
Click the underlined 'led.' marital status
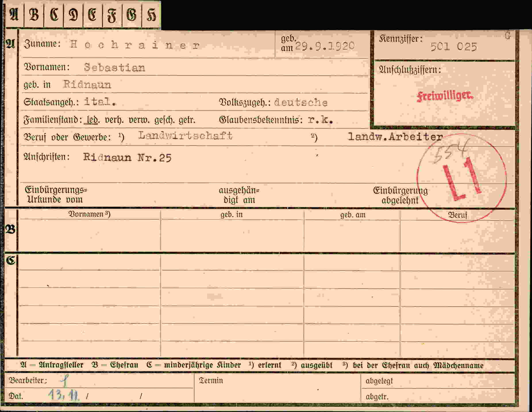click(x=91, y=120)
